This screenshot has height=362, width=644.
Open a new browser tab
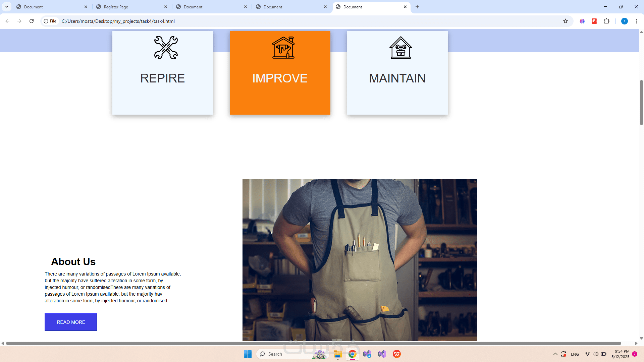(x=417, y=7)
